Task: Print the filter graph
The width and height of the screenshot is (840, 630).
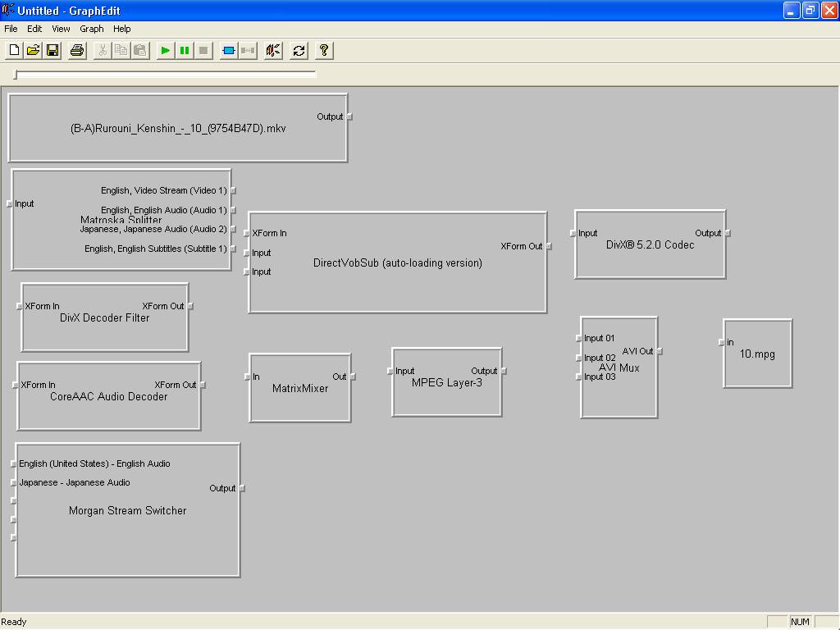Action: coord(77,50)
